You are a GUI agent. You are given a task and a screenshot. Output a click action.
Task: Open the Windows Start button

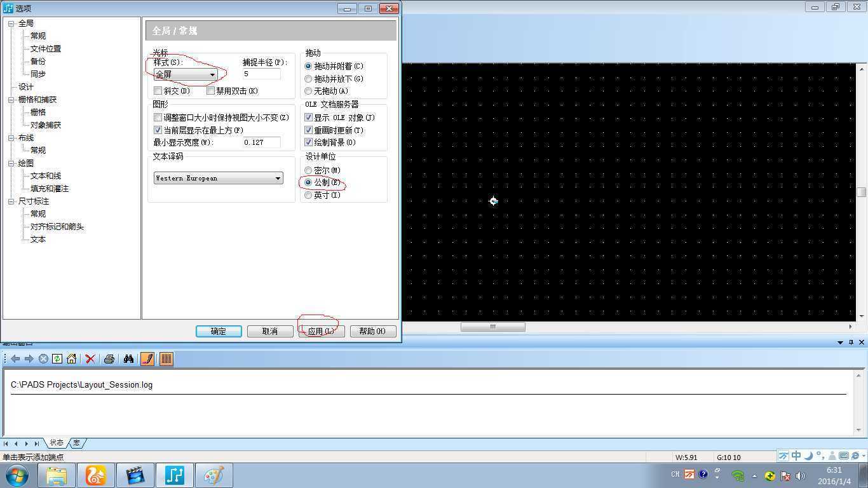17,475
